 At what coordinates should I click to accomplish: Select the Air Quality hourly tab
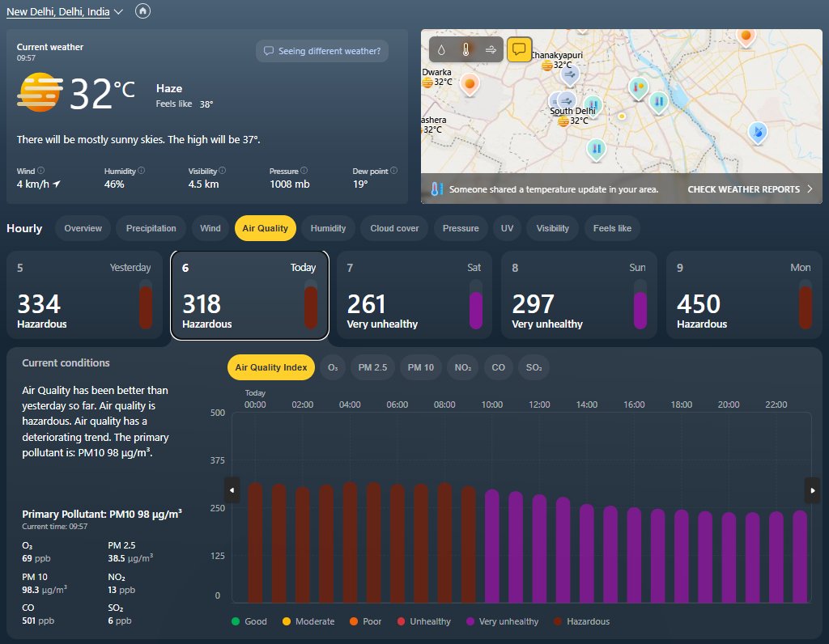pyautogui.click(x=265, y=228)
